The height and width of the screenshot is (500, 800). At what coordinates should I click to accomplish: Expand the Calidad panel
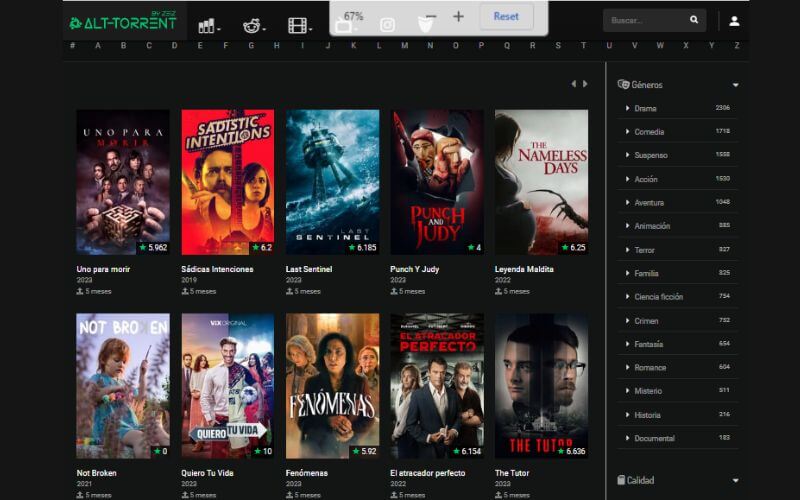(735, 480)
